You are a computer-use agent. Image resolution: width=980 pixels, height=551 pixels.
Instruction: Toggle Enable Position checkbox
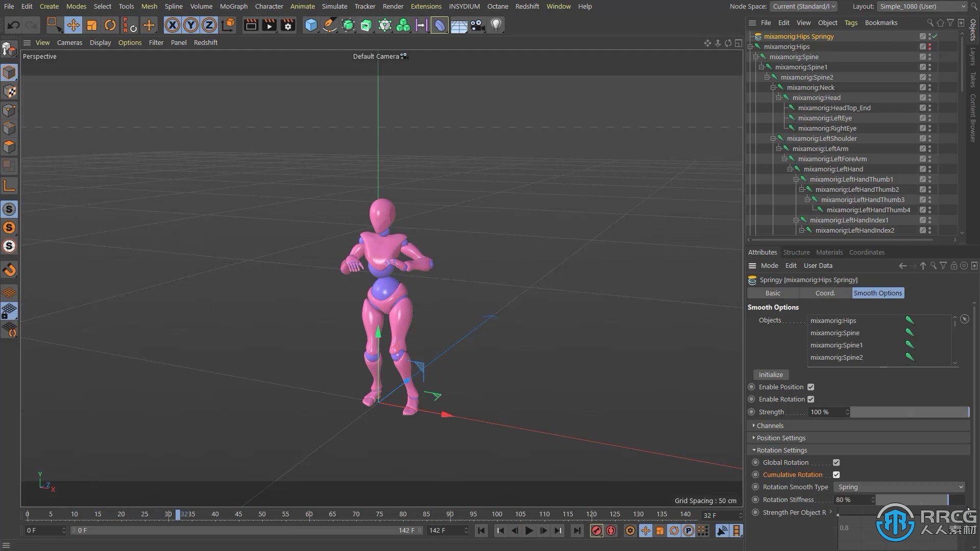coord(811,387)
